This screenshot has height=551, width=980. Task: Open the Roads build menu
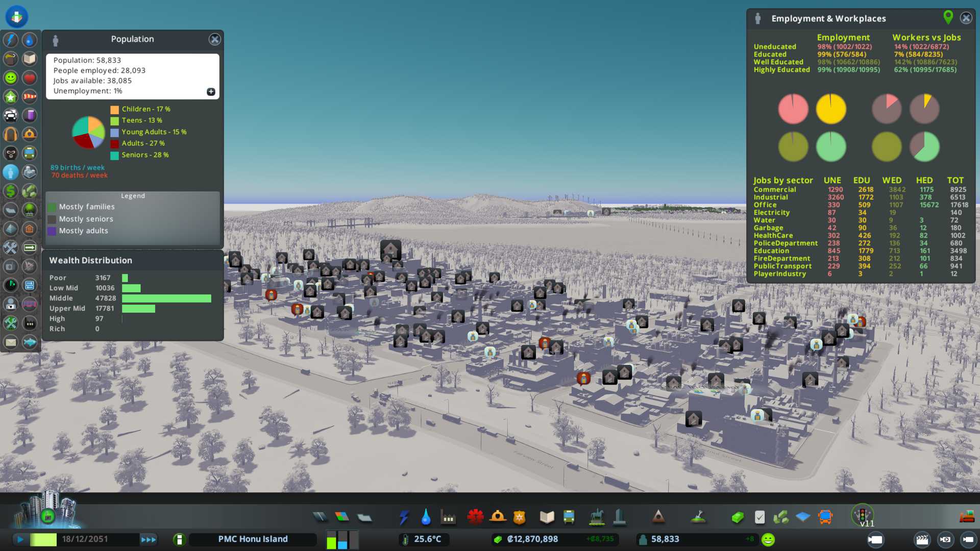(320, 517)
